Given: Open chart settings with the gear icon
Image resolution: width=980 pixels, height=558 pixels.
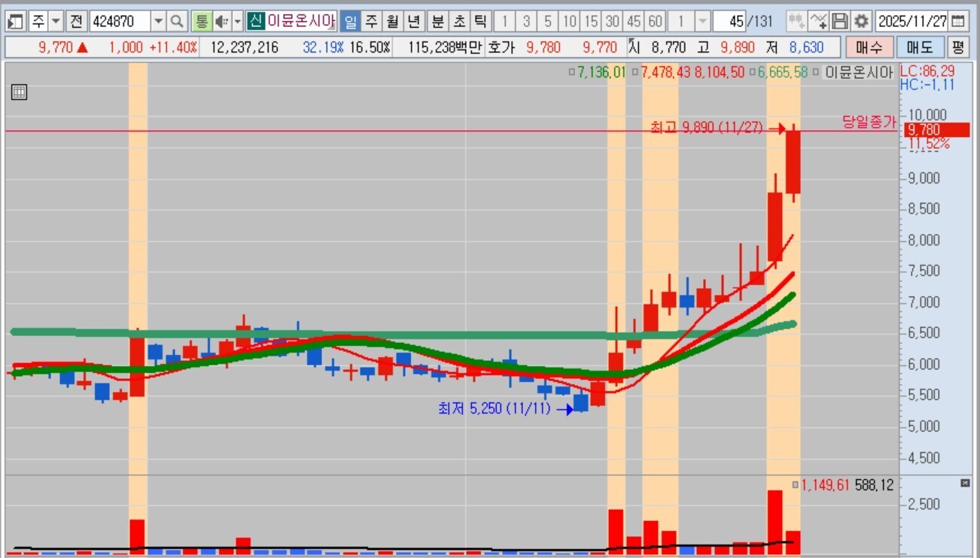Looking at the screenshot, I should 862,21.
